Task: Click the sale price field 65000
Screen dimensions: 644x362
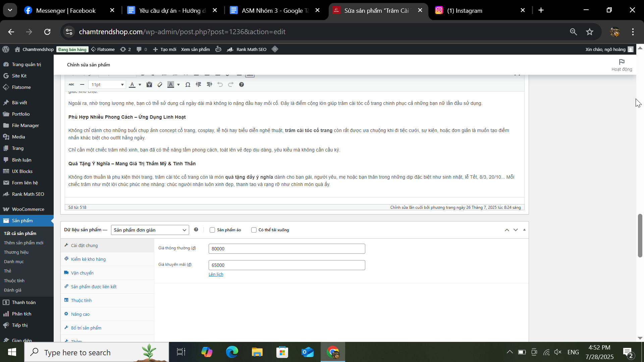Action: (x=287, y=265)
